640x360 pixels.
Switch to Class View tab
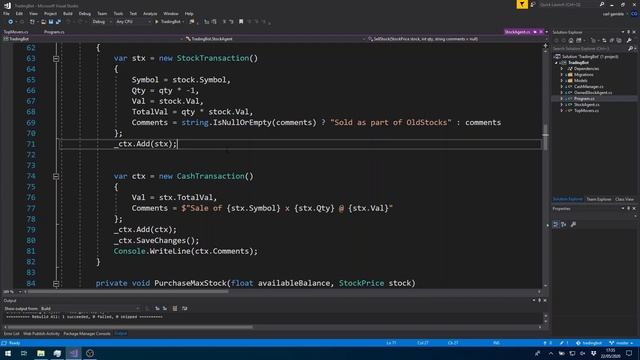(624, 199)
